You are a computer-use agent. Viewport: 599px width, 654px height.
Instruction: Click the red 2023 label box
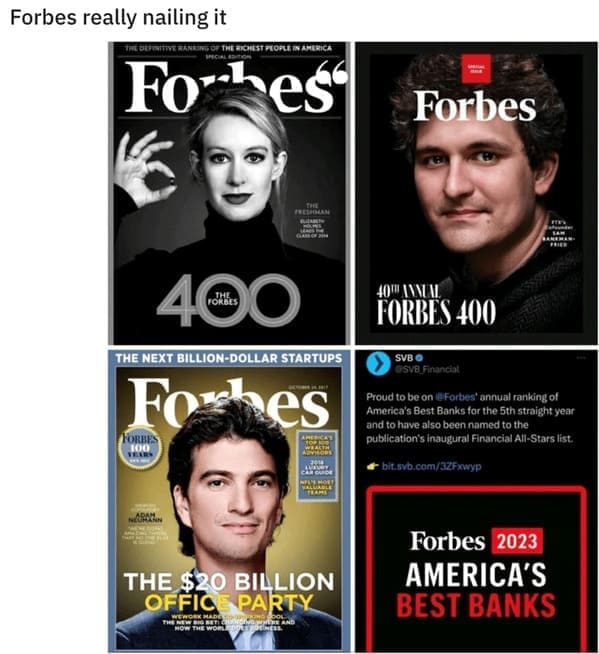click(x=517, y=541)
